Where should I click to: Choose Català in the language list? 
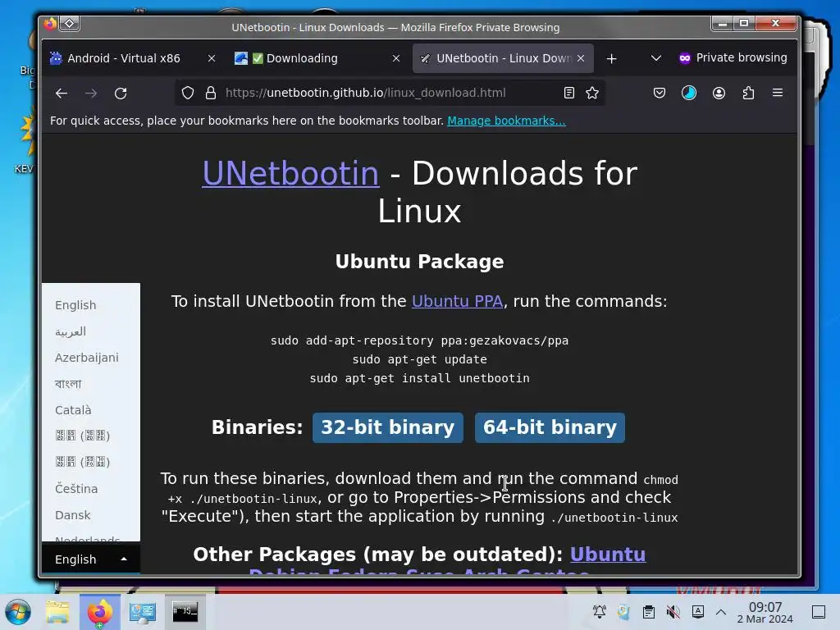(73, 410)
